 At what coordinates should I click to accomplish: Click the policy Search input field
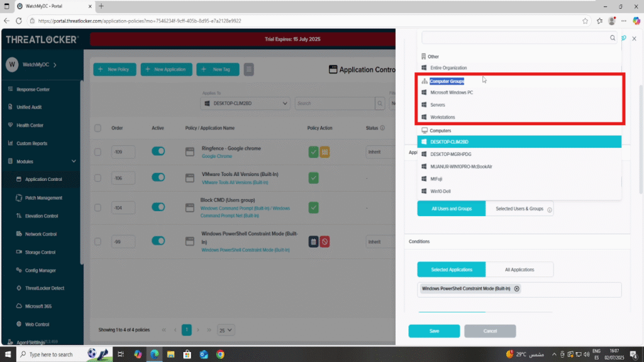pos(335,104)
